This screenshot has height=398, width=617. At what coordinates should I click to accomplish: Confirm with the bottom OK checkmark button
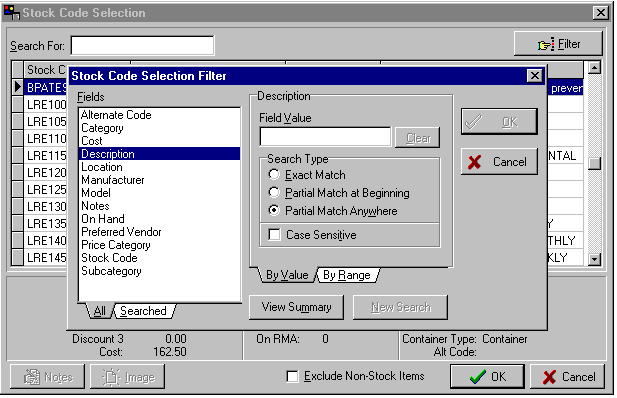(x=487, y=377)
